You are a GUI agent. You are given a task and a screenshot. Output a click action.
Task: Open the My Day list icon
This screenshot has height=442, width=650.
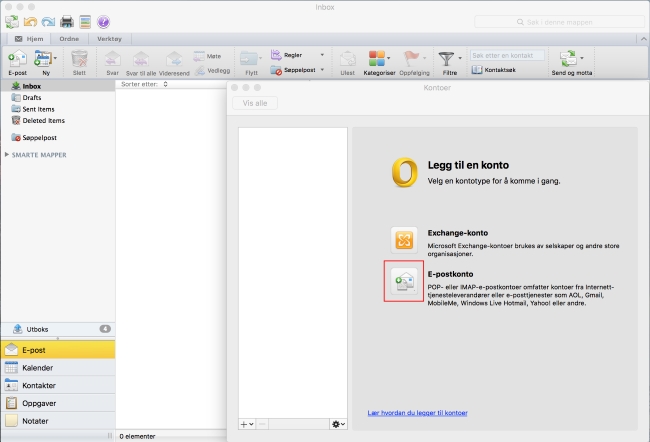coord(85,22)
